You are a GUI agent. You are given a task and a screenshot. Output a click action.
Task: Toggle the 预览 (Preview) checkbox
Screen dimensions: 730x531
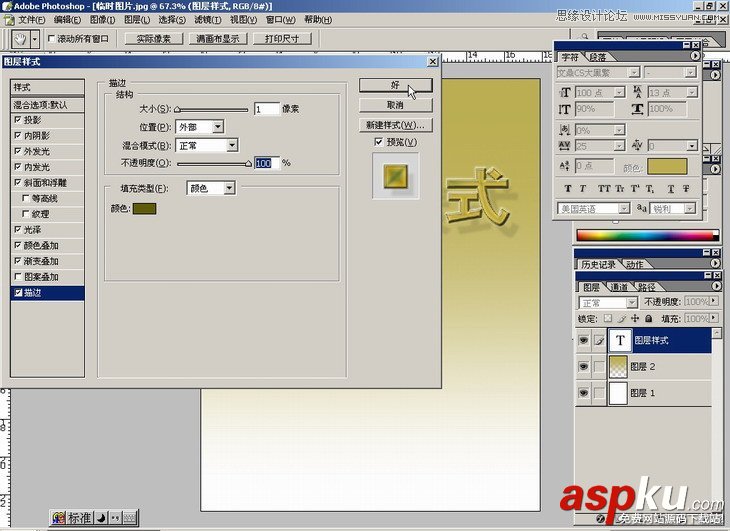click(379, 142)
